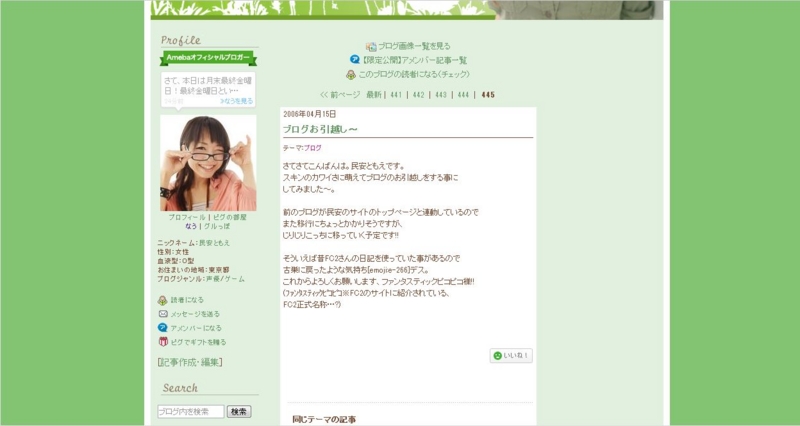Select the 同じテーマの記事 heading
This screenshot has width=800, height=426.
324,419
